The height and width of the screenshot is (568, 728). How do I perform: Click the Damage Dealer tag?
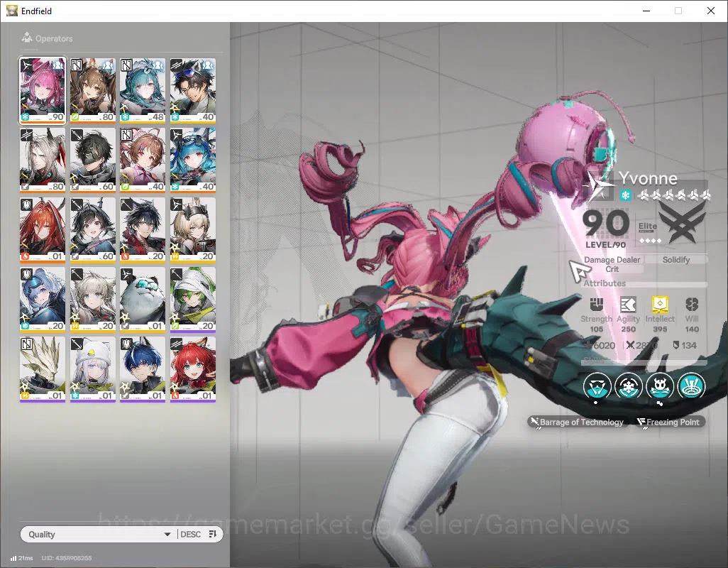612,260
